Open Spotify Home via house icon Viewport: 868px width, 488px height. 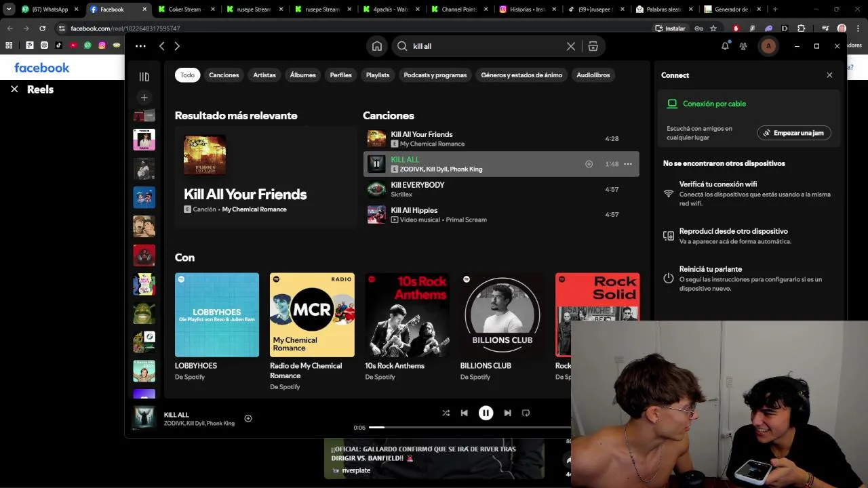pos(377,46)
